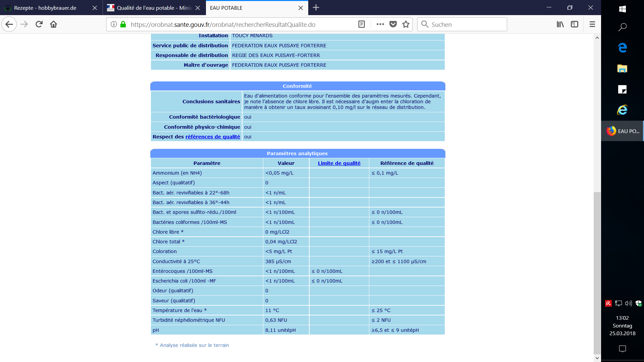The image size is (644, 362).
Task: Open the Library bookmarks icon
Action: 560,24
